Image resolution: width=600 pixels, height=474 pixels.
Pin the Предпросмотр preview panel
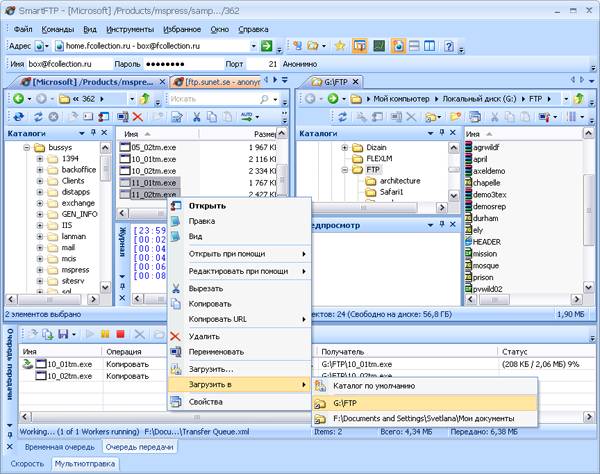[442, 225]
